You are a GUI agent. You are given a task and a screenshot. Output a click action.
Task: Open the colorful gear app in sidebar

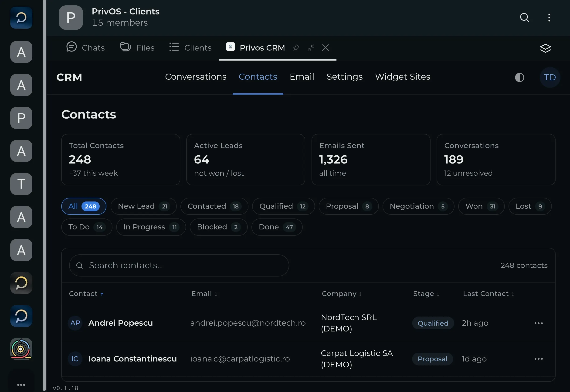pyautogui.click(x=21, y=349)
